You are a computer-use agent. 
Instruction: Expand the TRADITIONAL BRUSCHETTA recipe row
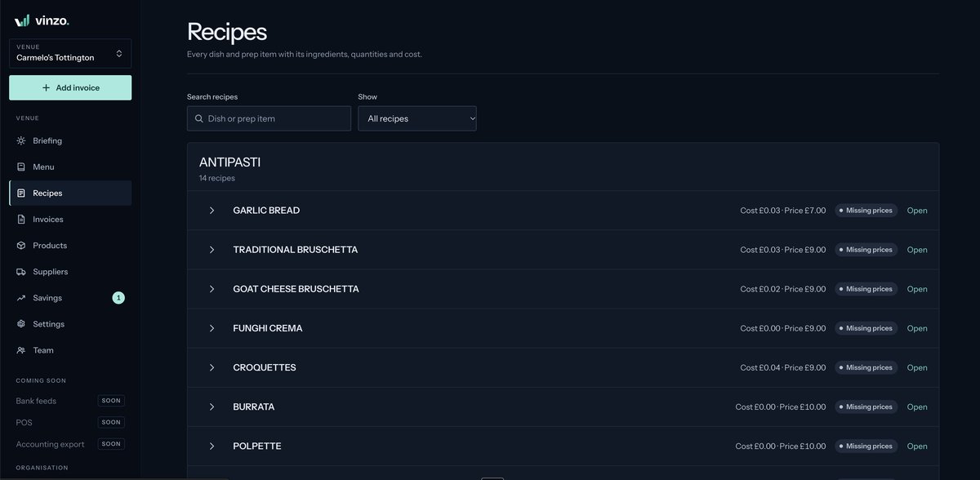tap(212, 250)
